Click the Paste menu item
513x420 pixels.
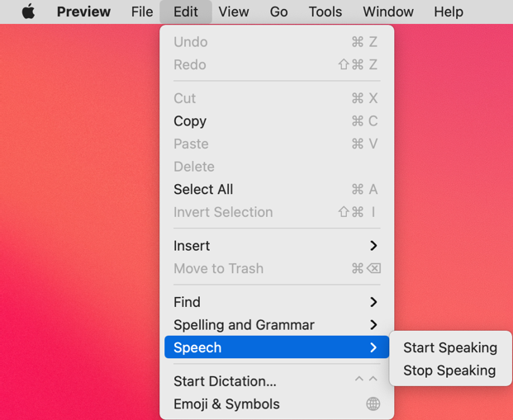pos(277,144)
